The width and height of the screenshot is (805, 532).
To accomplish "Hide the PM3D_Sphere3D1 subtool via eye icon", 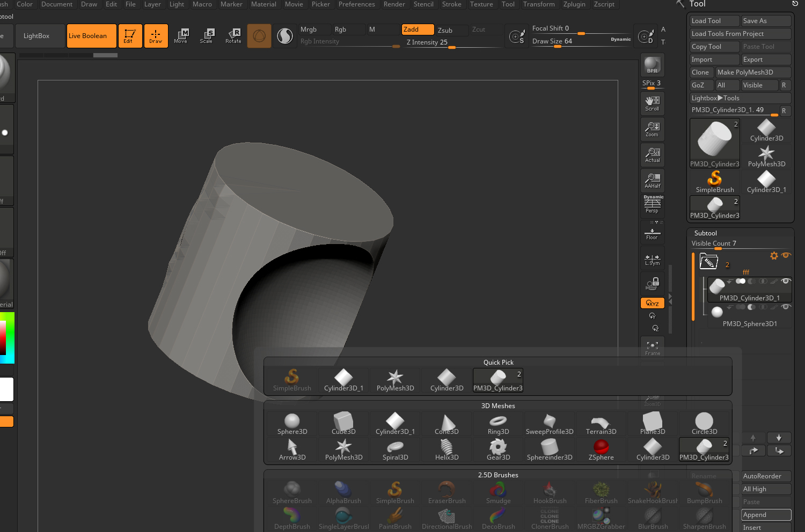I will click(786, 307).
